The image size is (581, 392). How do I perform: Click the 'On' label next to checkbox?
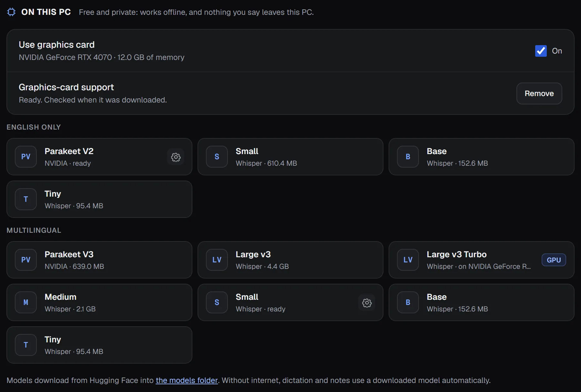click(x=557, y=51)
